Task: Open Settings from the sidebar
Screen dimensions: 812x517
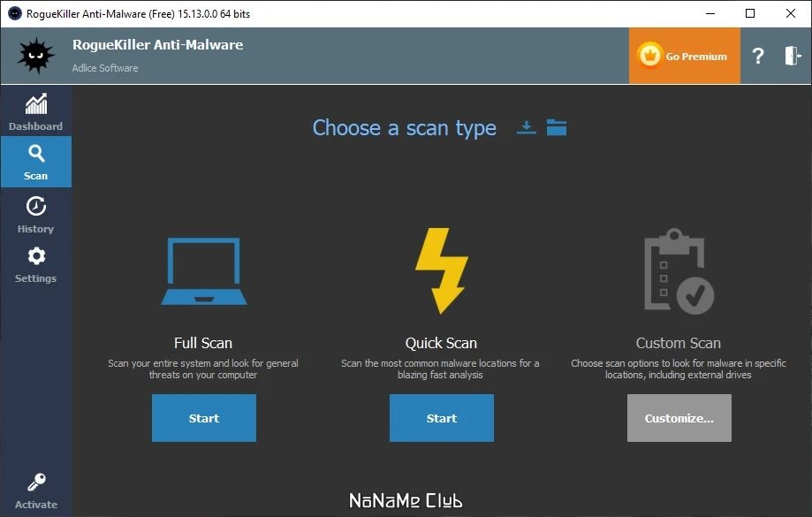Action: [35, 265]
